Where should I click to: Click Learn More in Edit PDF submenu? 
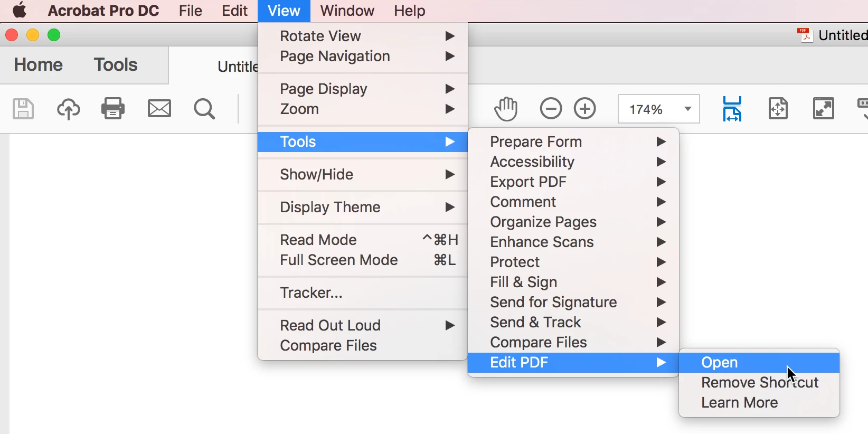tap(759, 402)
